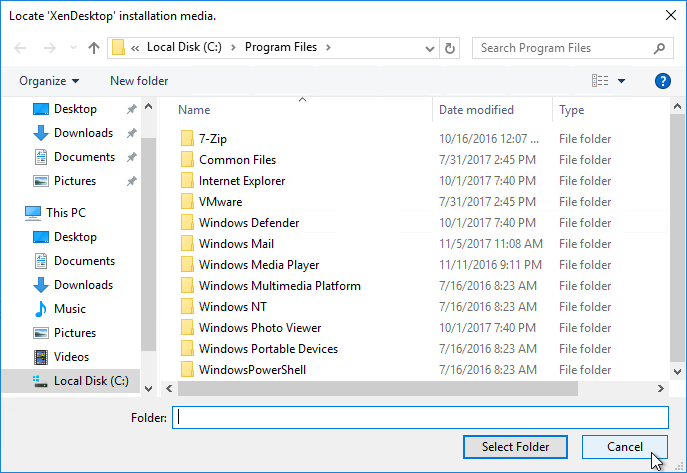Click the pin icon next to pinned Documents

[131, 157]
